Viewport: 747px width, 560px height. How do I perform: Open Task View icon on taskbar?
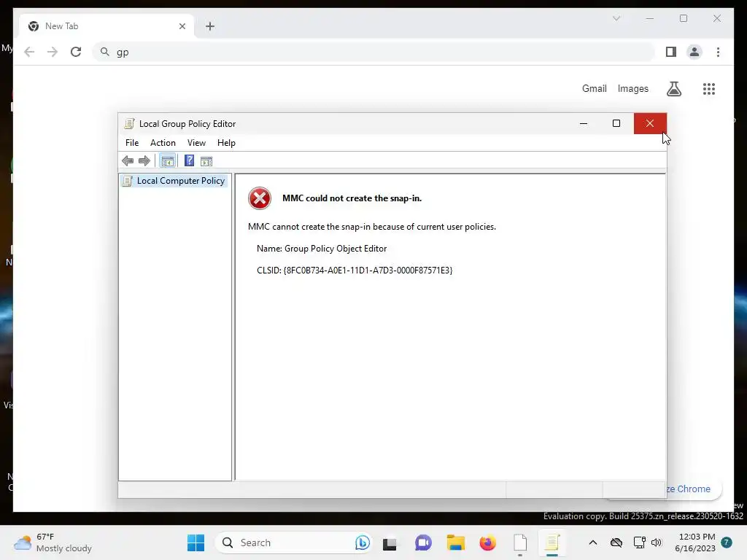(x=390, y=542)
